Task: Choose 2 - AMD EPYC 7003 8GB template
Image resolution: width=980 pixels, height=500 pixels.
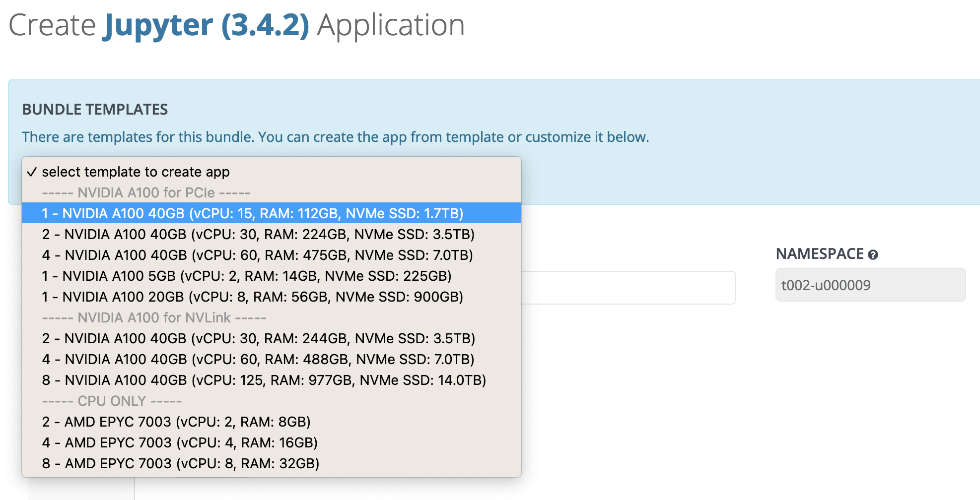Action: click(x=272, y=422)
